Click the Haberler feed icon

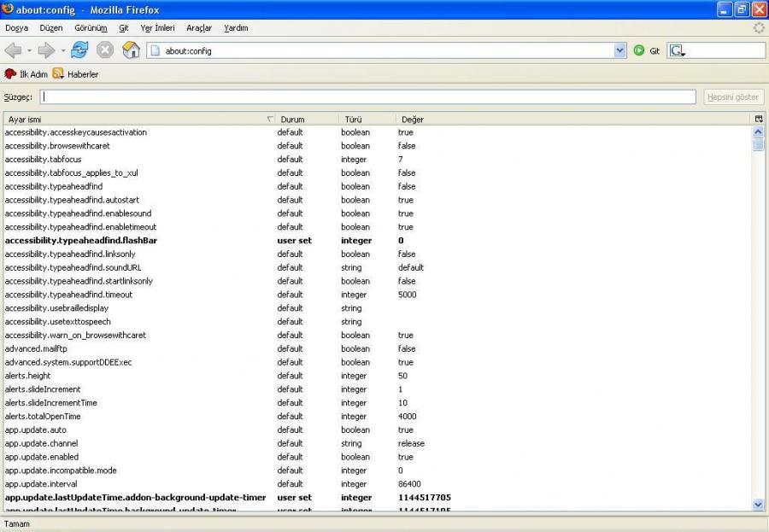coord(58,73)
